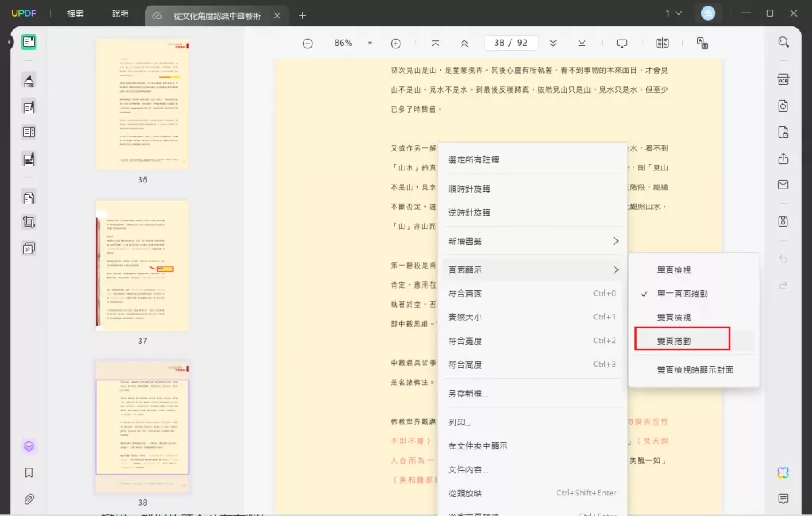The image size is (812, 516).
Task: Open the Fill and Sign tool
Action: pyautogui.click(x=29, y=159)
